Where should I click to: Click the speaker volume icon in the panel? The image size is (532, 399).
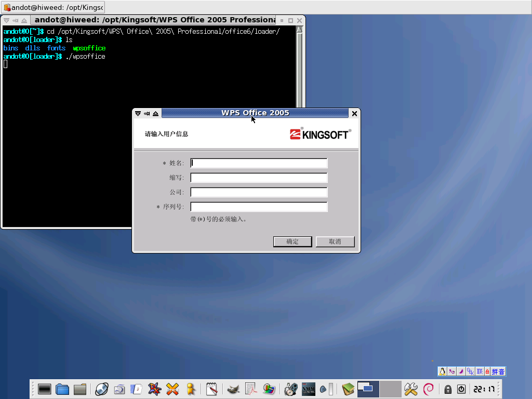(323, 390)
